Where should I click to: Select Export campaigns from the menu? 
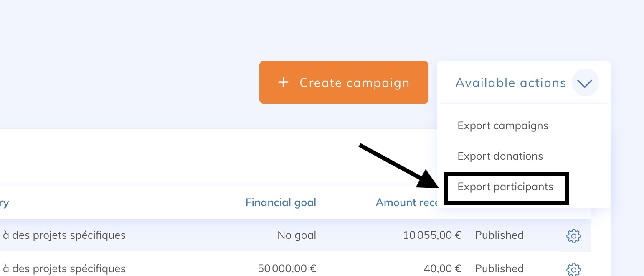[503, 126]
